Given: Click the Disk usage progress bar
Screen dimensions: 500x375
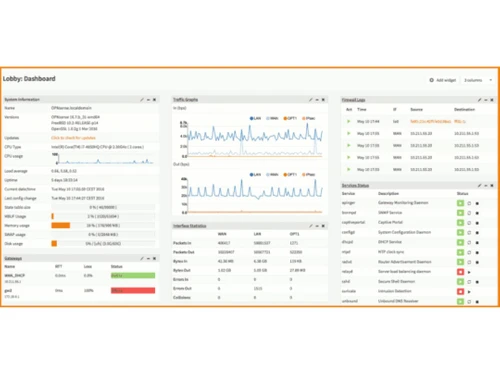Looking at the screenshot, I should (x=103, y=244).
